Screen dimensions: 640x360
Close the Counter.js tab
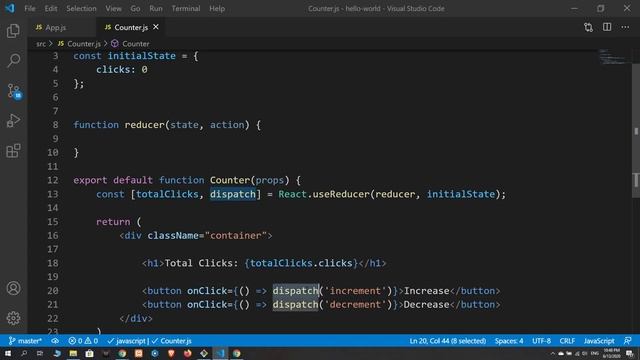point(156,27)
